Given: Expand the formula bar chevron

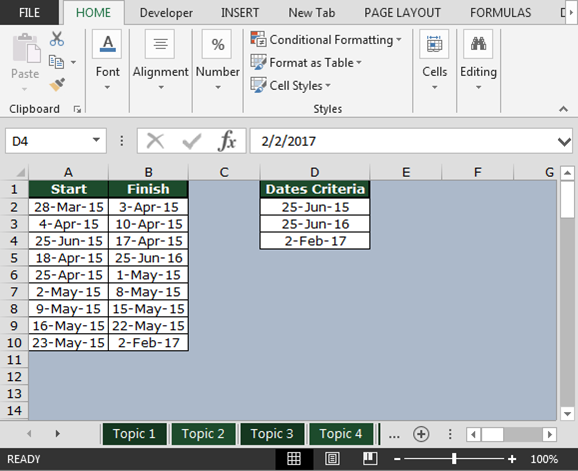Looking at the screenshot, I should 564,141.
